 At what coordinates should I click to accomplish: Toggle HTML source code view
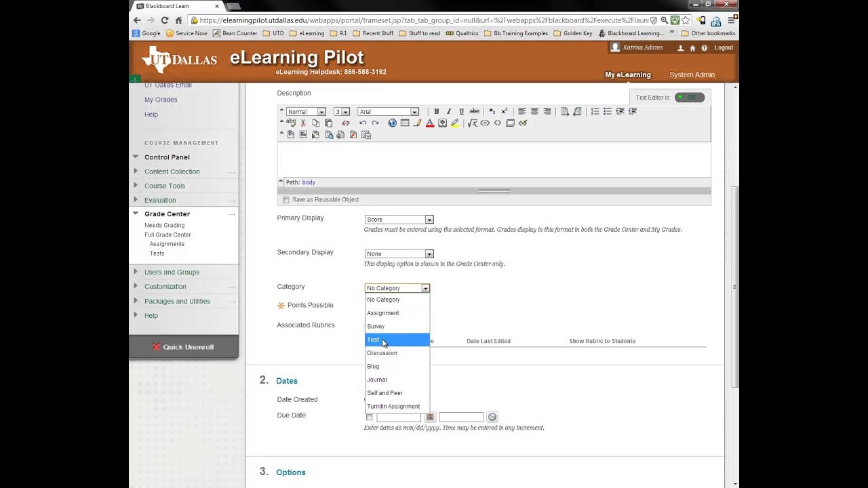497,123
